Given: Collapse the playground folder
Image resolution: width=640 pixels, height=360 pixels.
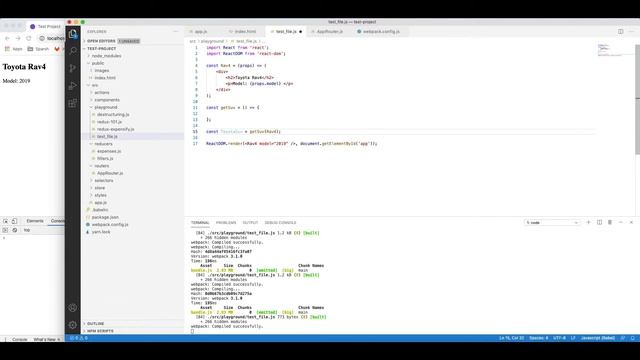Looking at the screenshot, I should (106, 107).
